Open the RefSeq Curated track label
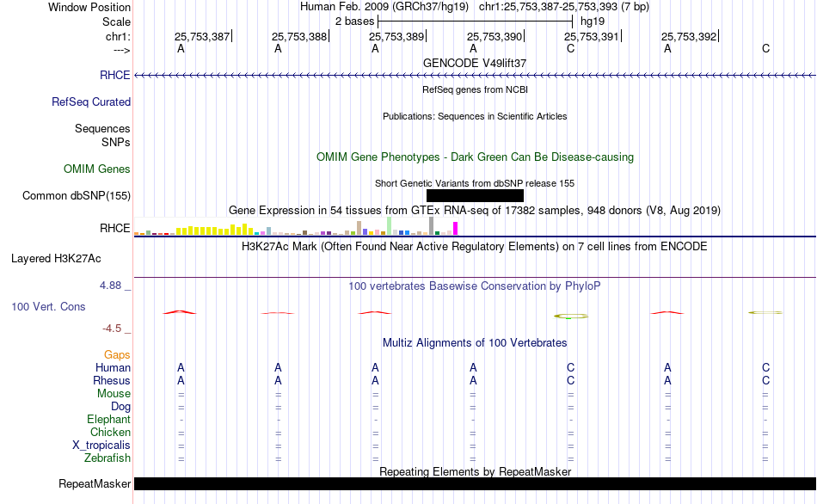 pyautogui.click(x=90, y=101)
